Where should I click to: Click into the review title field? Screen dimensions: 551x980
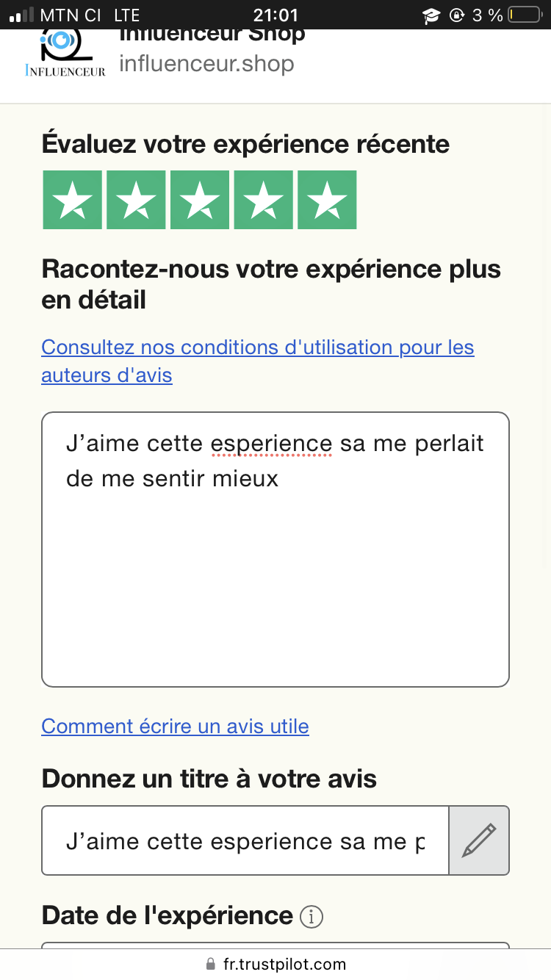(x=245, y=840)
